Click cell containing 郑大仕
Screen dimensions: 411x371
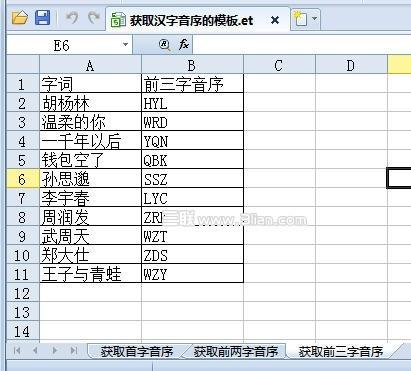[90, 255]
